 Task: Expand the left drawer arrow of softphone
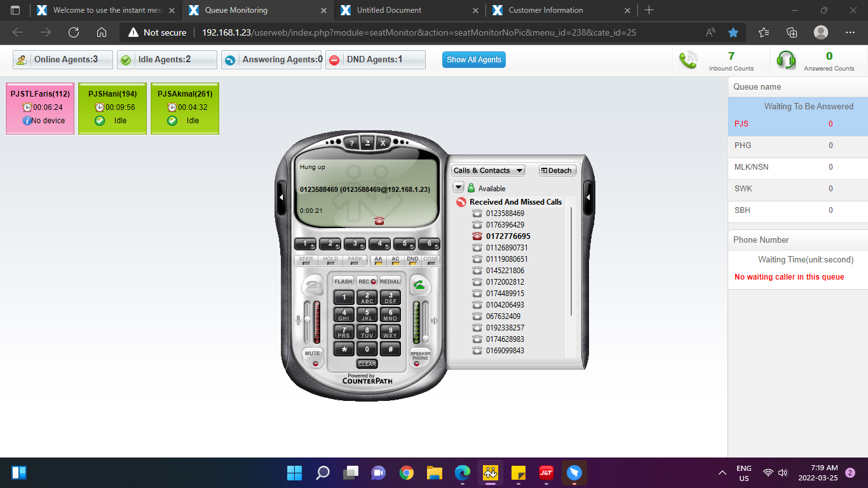(x=281, y=198)
